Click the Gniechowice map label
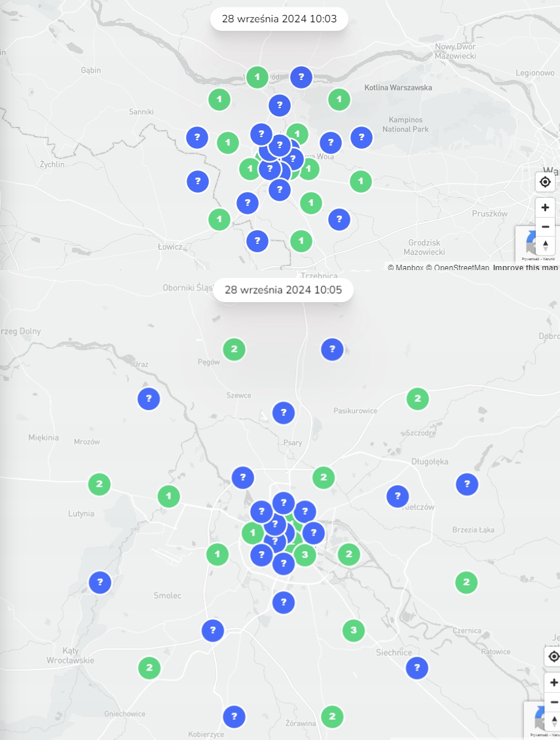This screenshot has width=560, height=740. click(124, 714)
